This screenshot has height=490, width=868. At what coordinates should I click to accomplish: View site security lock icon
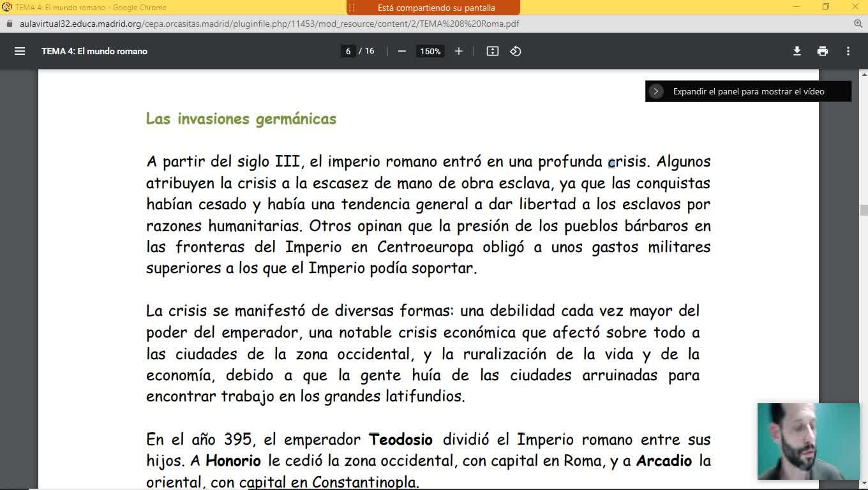pyautogui.click(x=9, y=24)
